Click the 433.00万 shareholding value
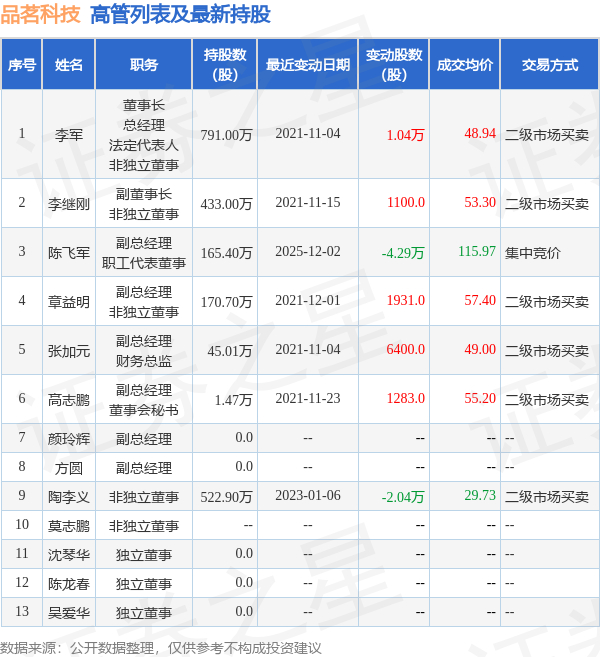Screen dimensions: 600x657 (226, 204)
